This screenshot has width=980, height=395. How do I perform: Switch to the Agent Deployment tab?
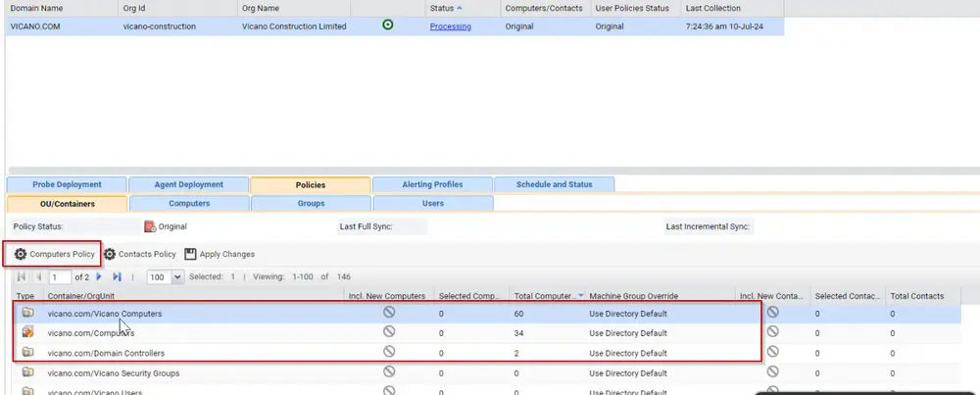pyautogui.click(x=189, y=184)
